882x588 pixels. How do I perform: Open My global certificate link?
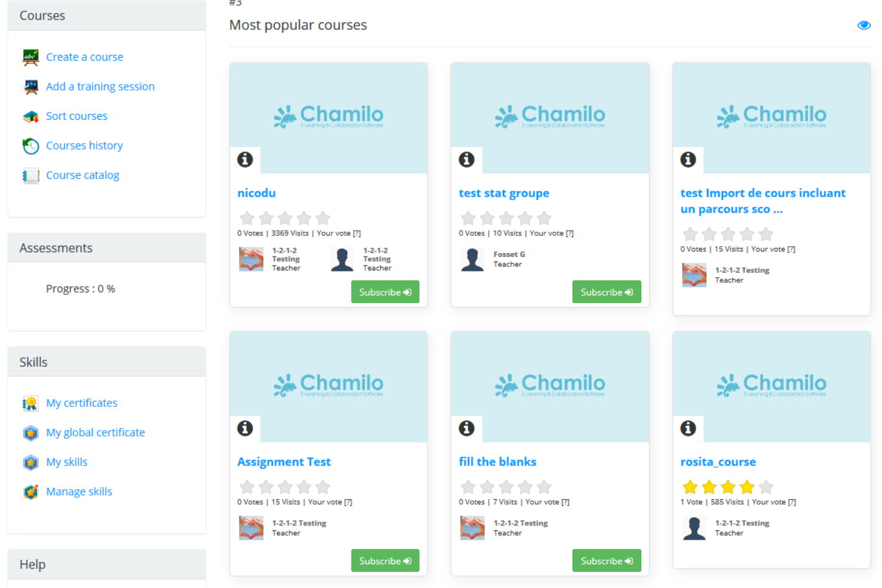(95, 433)
